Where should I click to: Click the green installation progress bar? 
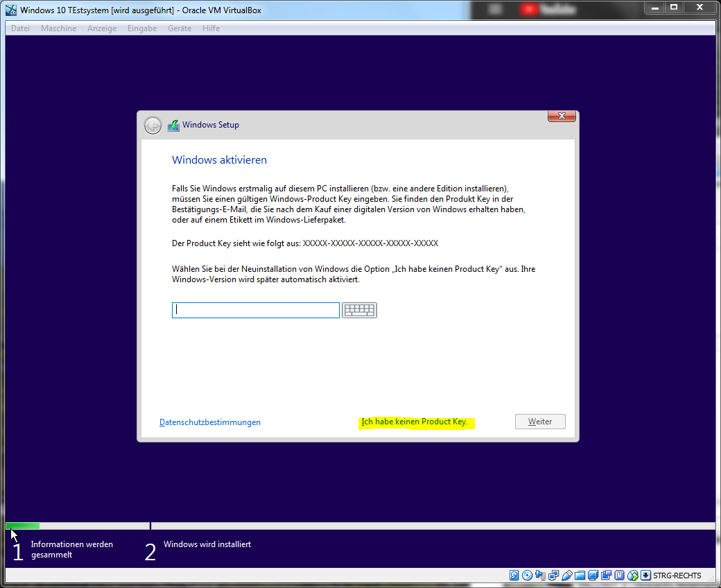(23, 526)
